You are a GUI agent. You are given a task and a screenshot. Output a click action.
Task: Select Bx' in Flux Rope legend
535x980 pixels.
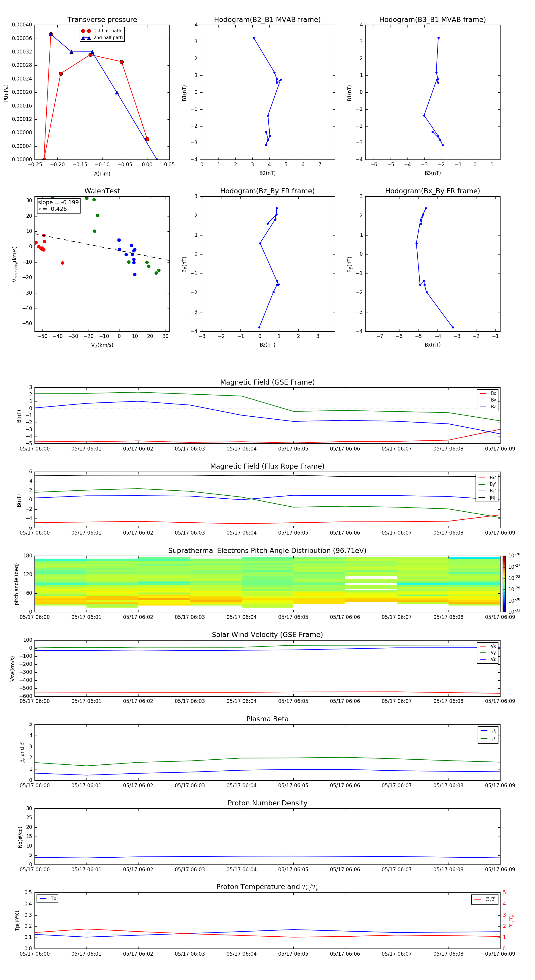coord(487,478)
